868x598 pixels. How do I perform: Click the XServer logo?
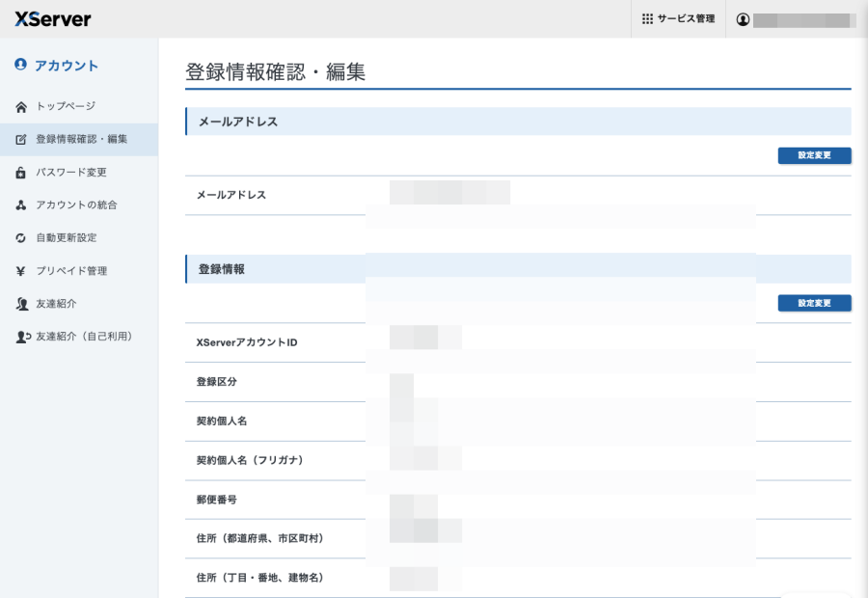[x=53, y=19]
